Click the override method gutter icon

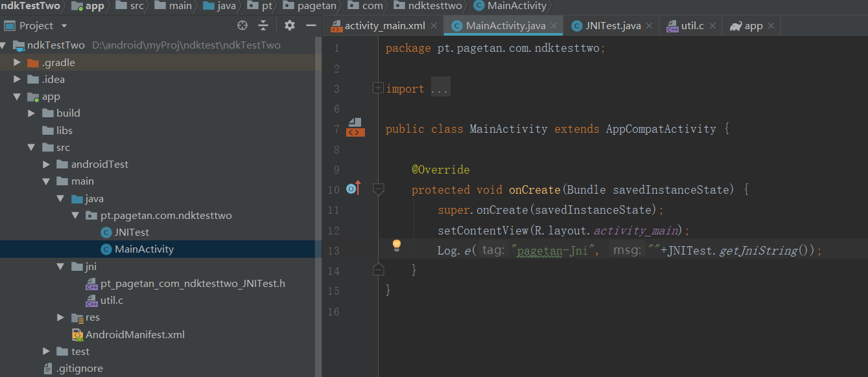point(353,189)
